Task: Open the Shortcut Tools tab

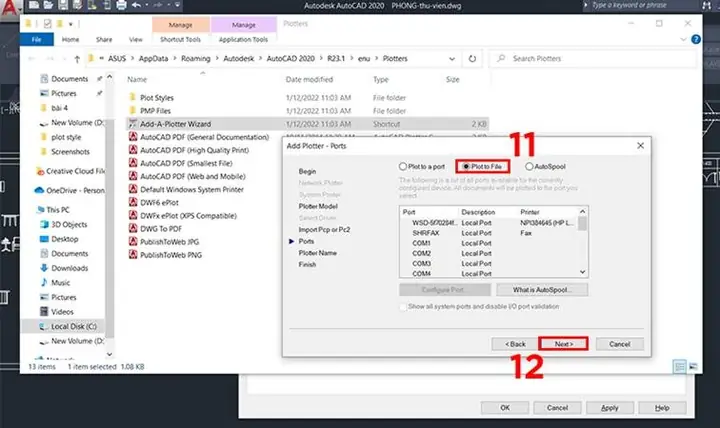Action: click(180, 39)
